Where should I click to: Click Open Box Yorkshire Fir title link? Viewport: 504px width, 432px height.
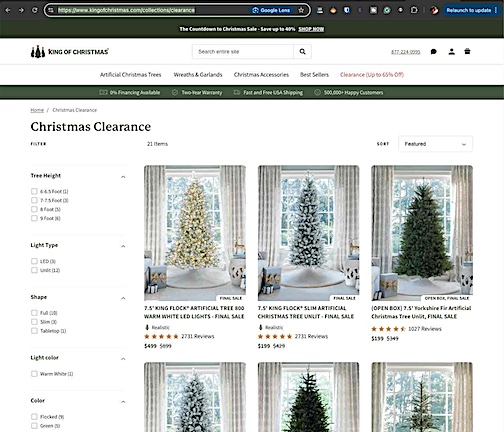pos(421,312)
